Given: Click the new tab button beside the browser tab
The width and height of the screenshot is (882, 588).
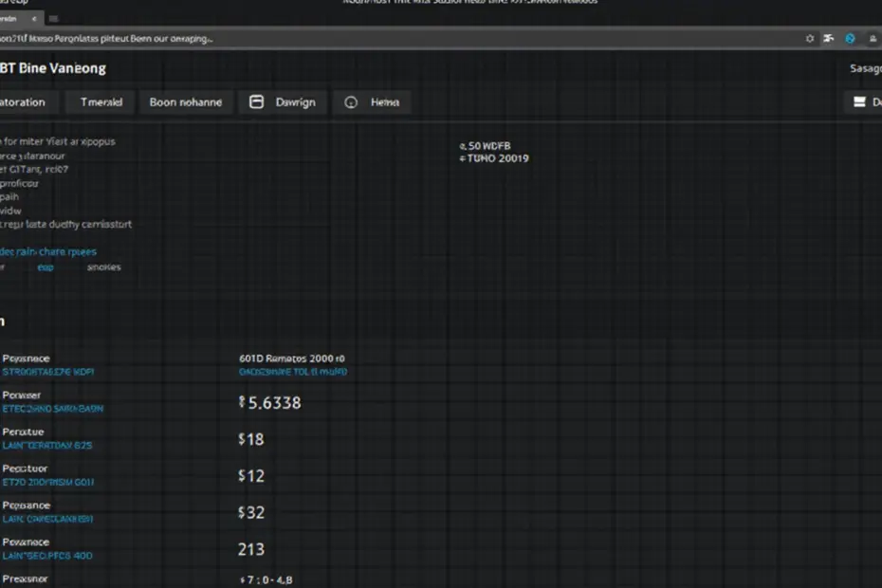Looking at the screenshot, I should click(53, 19).
